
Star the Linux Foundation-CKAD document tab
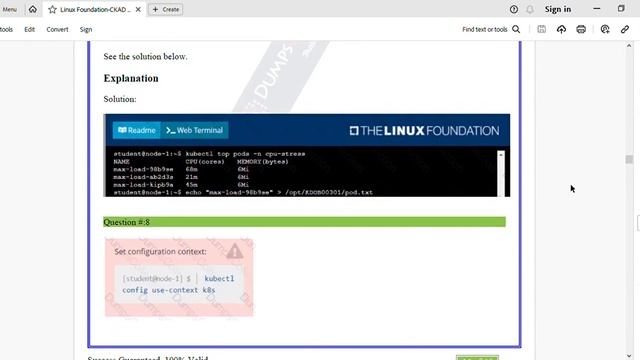52,9
